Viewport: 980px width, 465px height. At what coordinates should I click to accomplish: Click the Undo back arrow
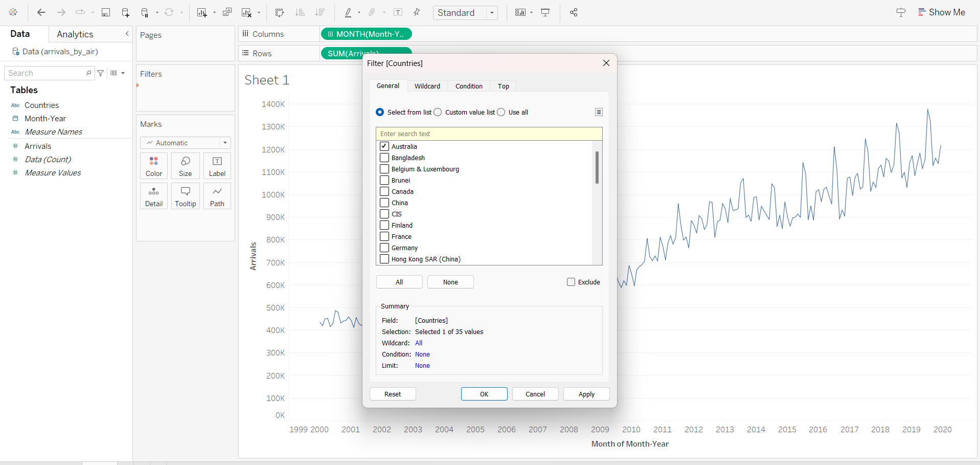(41, 12)
